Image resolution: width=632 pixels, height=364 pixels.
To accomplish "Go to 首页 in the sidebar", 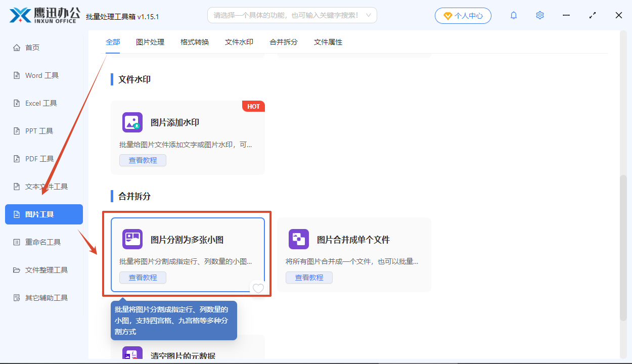I will click(44, 48).
